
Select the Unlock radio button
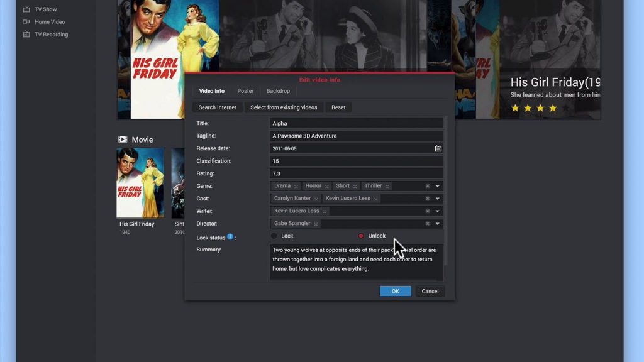(x=361, y=236)
